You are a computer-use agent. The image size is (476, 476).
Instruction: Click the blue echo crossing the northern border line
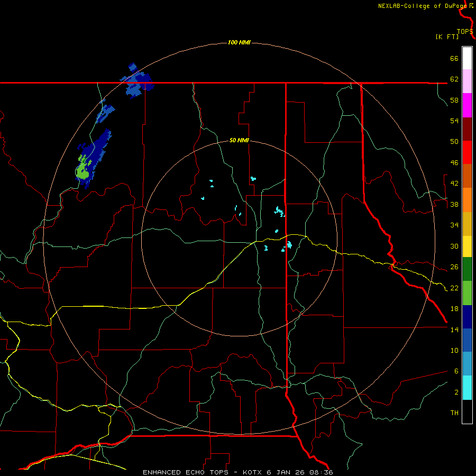(x=136, y=81)
